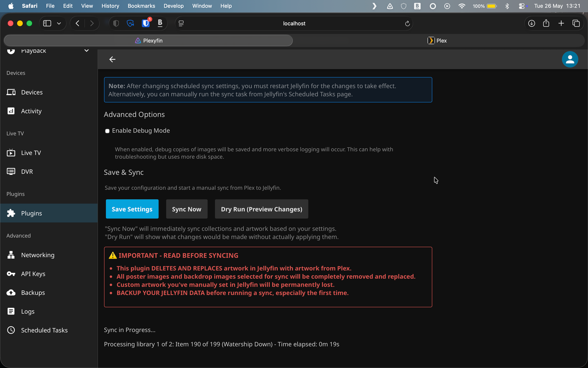Viewport: 588px width, 368px height.
Task: Click the page settings icon in the address bar
Action: 181,24
